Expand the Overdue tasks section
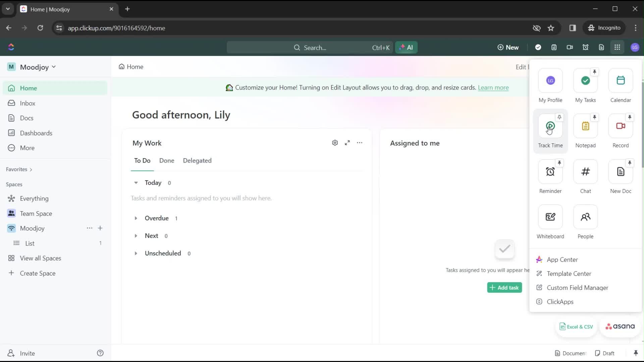This screenshot has height=362, width=644. point(136,218)
